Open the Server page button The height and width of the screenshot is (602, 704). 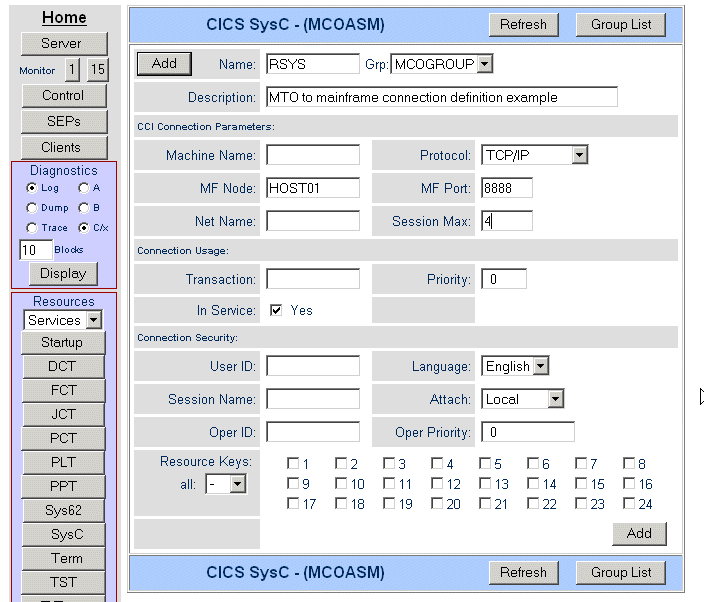click(63, 44)
